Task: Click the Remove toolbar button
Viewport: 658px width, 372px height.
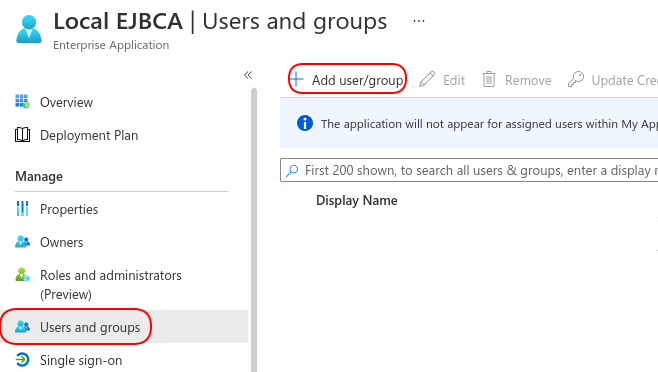Action: pos(517,80)
